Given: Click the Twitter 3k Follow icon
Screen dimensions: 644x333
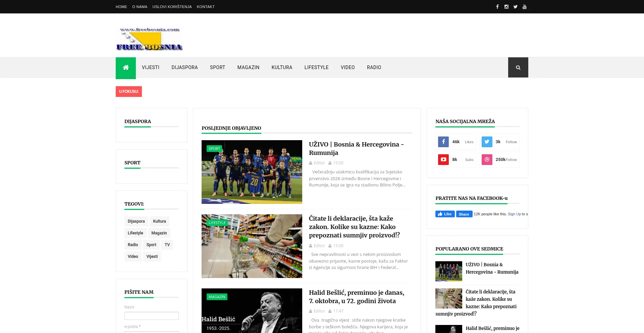Looking at the screenshot, I should point(487,142).
